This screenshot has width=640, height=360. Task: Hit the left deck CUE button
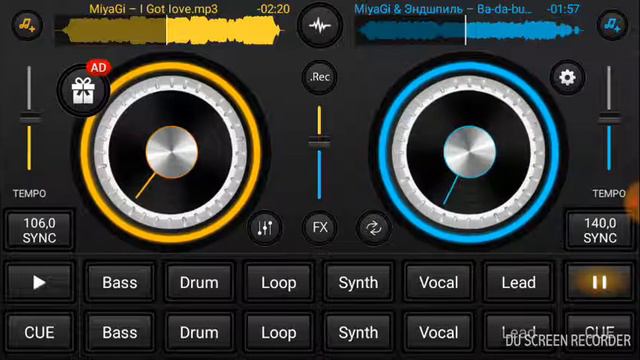click(x=39, y=332)
